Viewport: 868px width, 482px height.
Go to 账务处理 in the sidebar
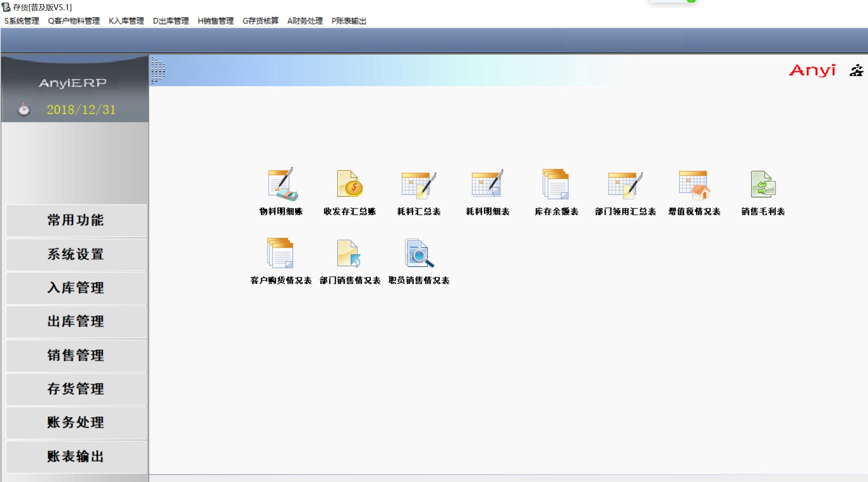pyautogui.click(x=76, y=423)
